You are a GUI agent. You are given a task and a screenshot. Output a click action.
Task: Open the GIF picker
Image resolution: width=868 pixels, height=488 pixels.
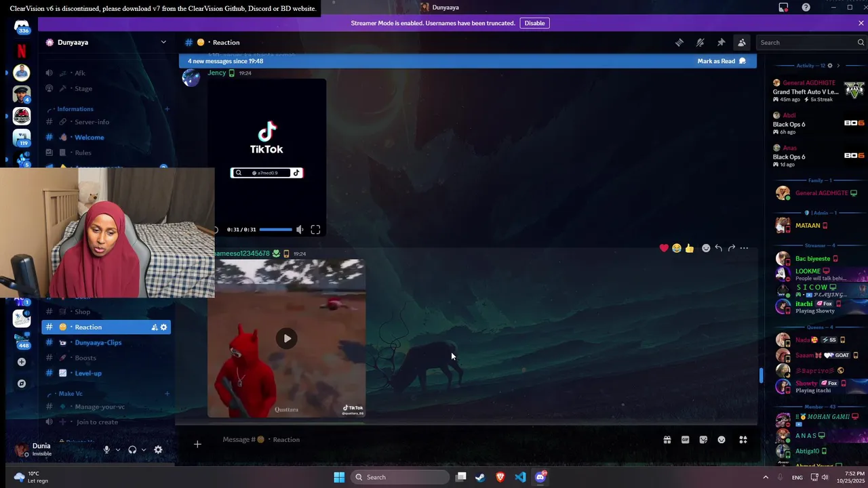click(685, 440)
